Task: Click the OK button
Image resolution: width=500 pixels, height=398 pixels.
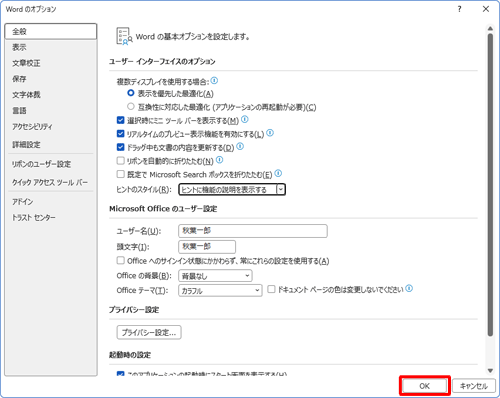Action: (425, 386)
